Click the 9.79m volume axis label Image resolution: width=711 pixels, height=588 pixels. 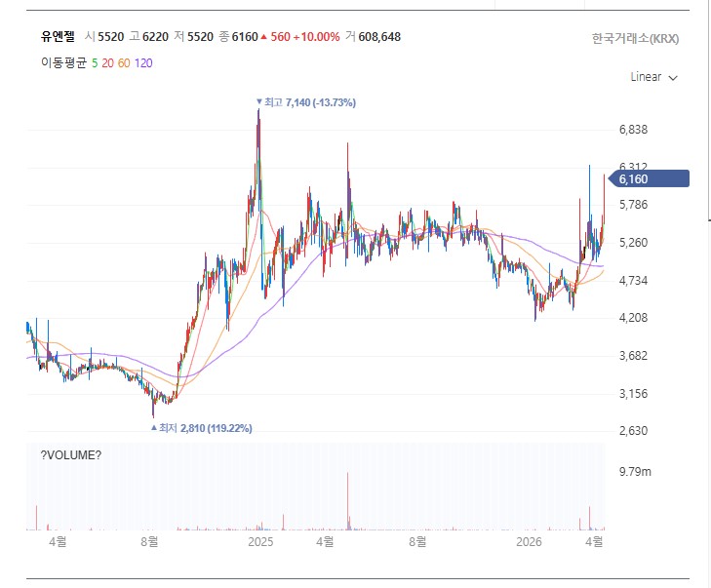point(635,472)
